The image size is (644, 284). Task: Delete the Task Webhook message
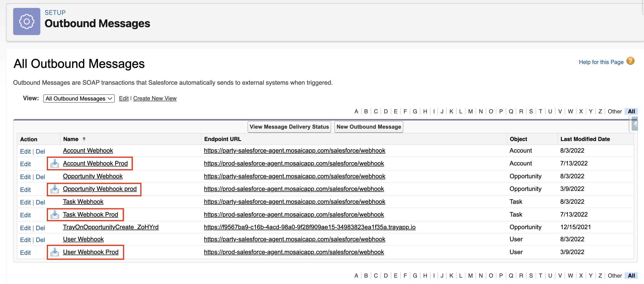[x=40, y=203]
